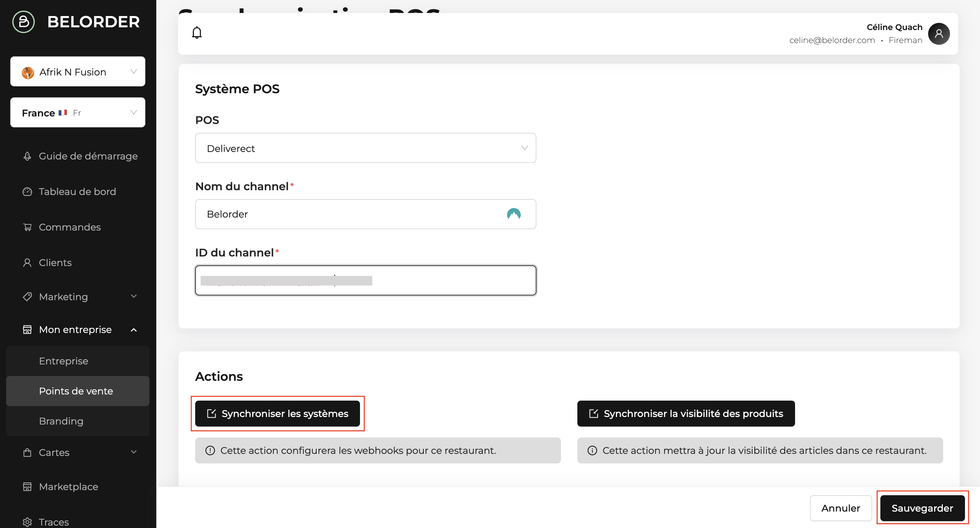Click the French flag icon

point(63,113)
